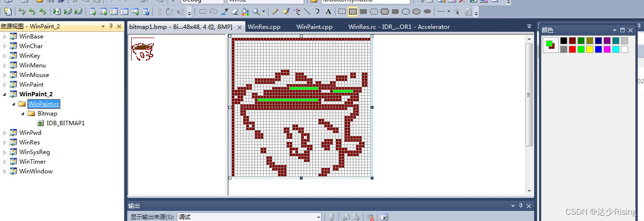Screen dimensions: 644x221
Task: Select WinPaint.rc in resource tree
Action: point(44,104)
